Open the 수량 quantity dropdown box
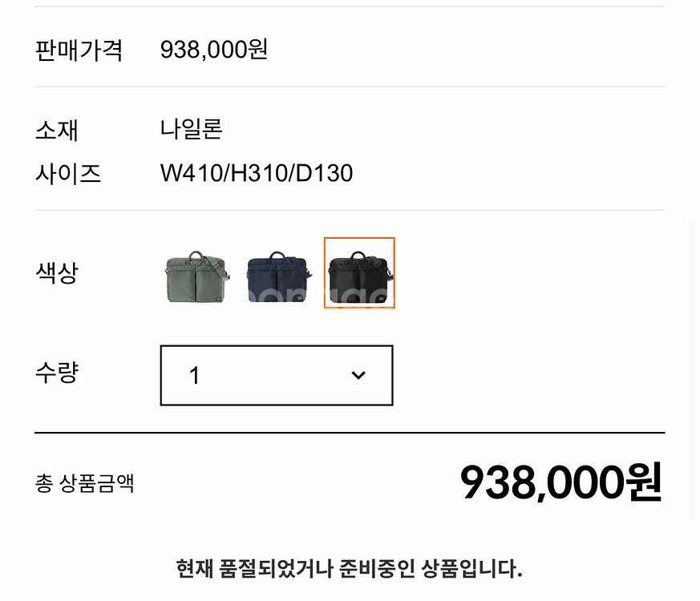The height and width of the screenshot is (601, 700). point(276,375)
